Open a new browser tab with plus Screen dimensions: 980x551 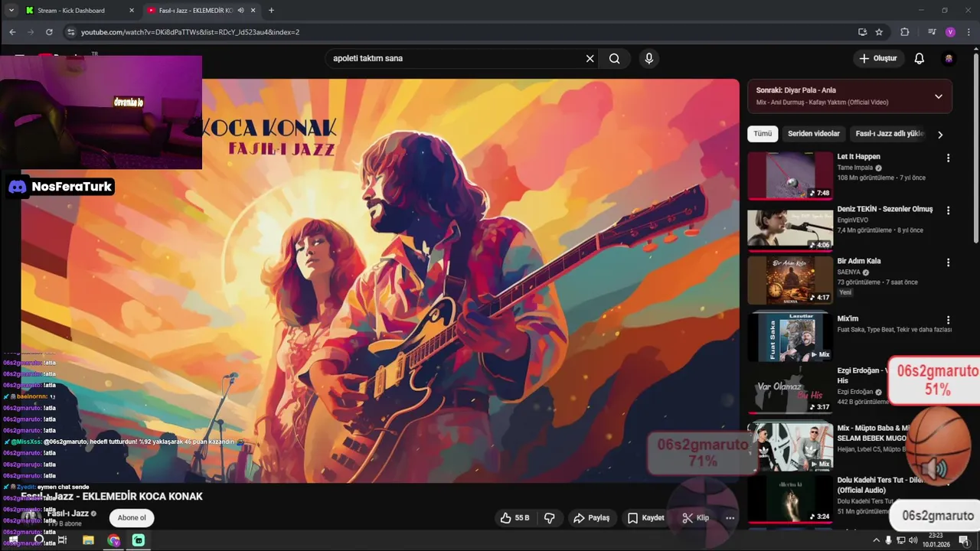(271, 11)
